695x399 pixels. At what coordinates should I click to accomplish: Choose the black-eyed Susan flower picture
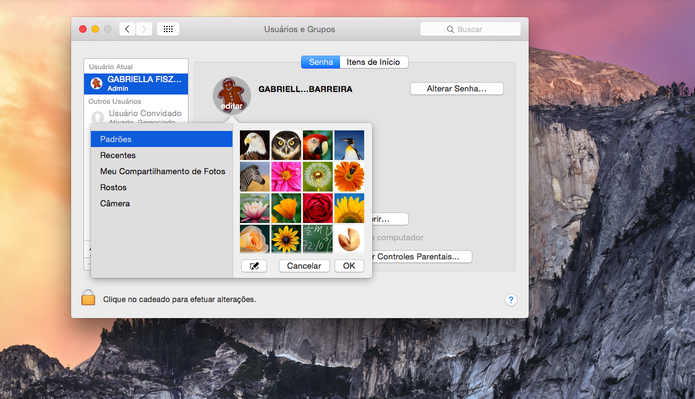point(286,239)
